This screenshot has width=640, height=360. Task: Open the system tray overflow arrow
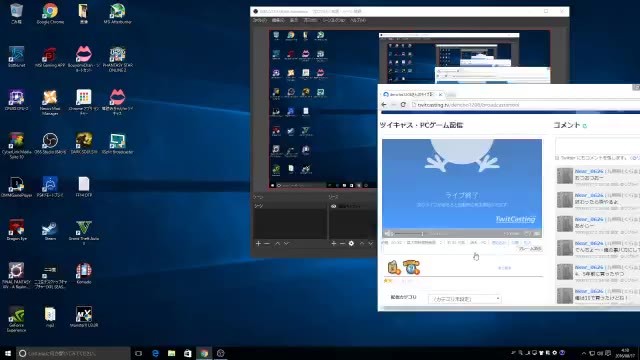tap(583, 353)
